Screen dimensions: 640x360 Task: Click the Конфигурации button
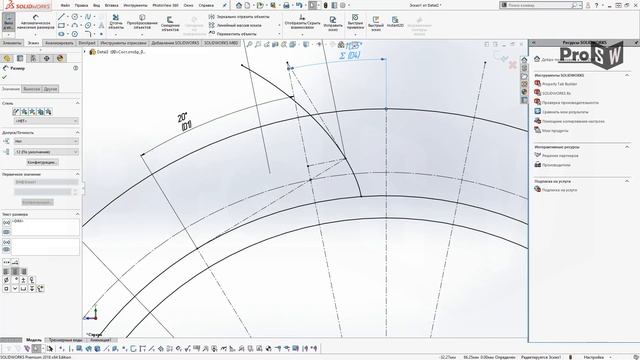[x=42, y=162]
